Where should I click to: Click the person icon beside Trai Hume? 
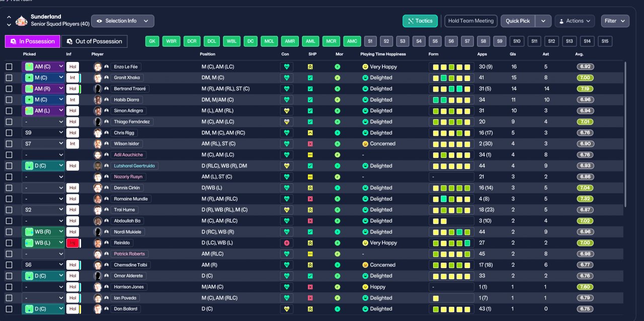click(106, 210)
